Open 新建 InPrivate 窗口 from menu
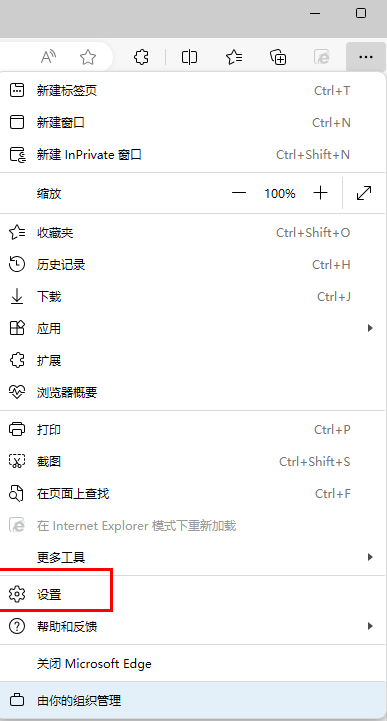This screenshot has width=387, height=721. [193, 154]
